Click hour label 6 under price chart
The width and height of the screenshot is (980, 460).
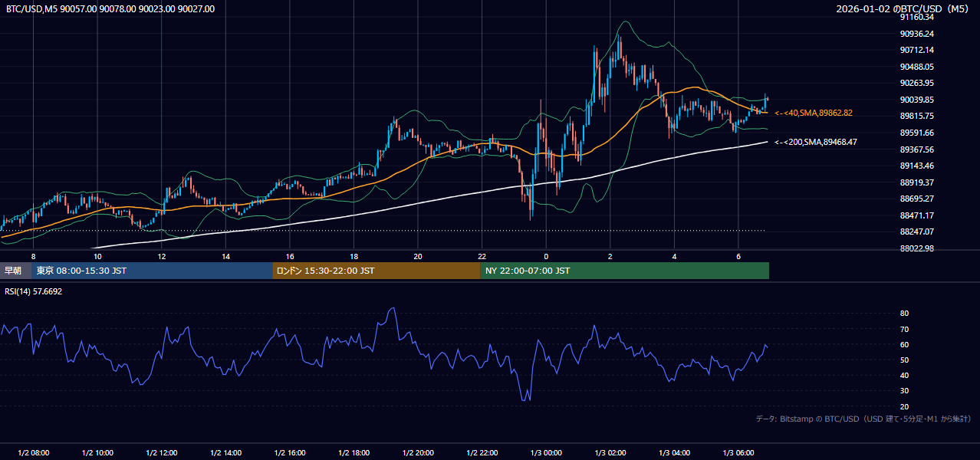(738, 256)
